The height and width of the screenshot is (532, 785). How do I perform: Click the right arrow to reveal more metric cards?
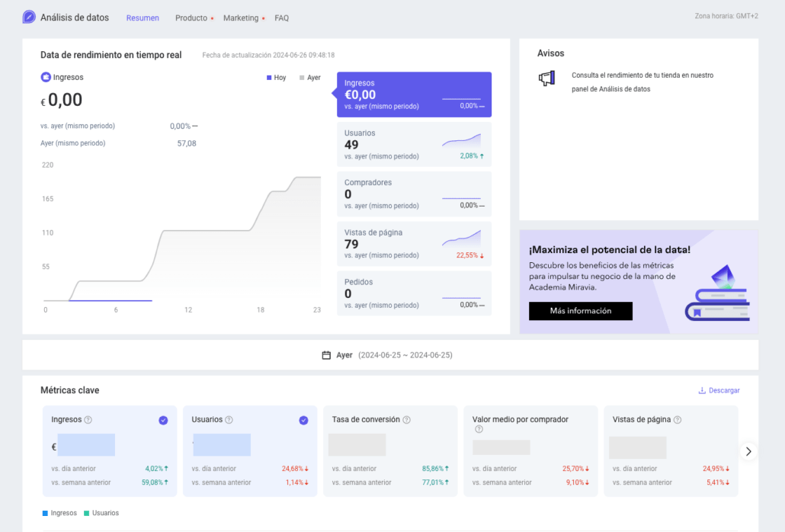[x=748, y=451]
